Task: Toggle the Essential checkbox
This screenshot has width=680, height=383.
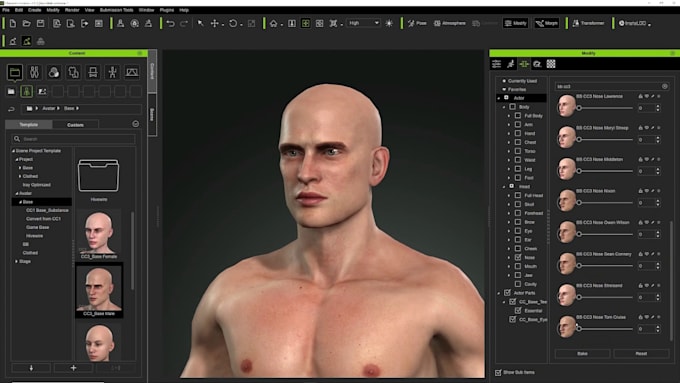Action: [x=518, y=311]
